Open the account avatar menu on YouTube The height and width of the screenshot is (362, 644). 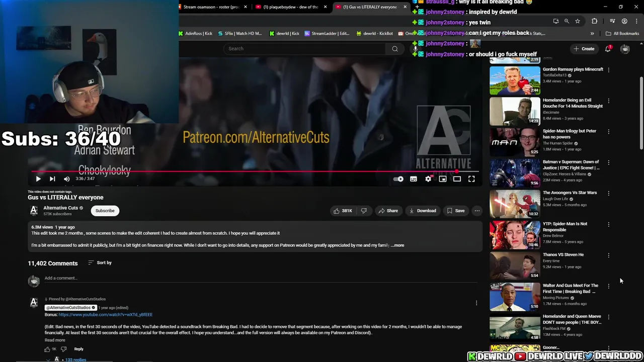coord(625,49)
